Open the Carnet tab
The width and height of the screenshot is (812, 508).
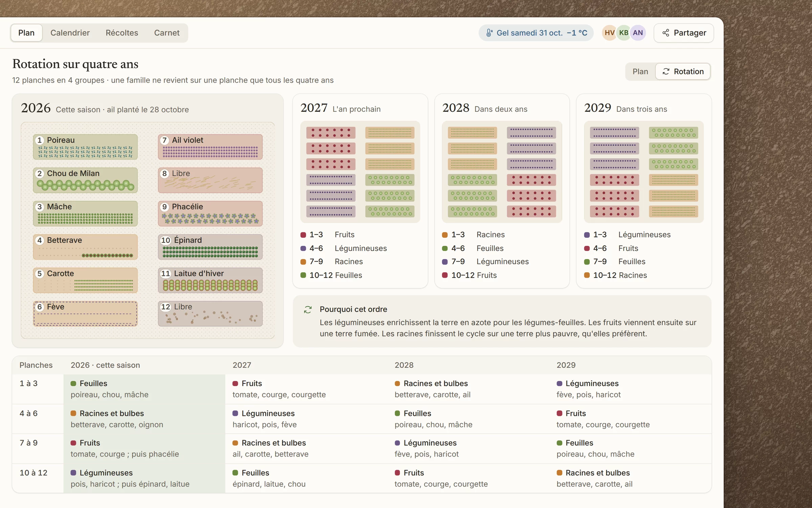click(x=167, y=33)
